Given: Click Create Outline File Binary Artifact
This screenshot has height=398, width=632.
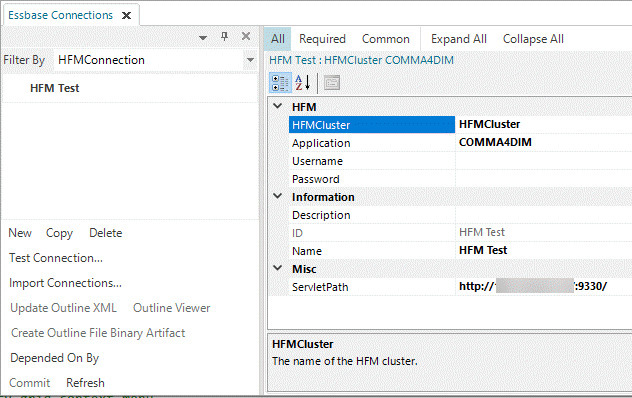Looking at the screenshot, I should [x=98, y=333].
